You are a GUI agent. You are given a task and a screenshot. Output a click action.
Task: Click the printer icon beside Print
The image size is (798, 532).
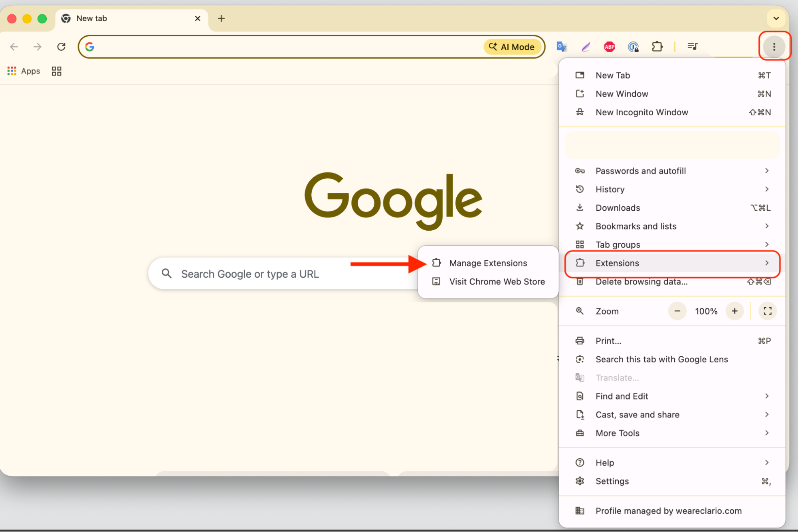[580, 341]
